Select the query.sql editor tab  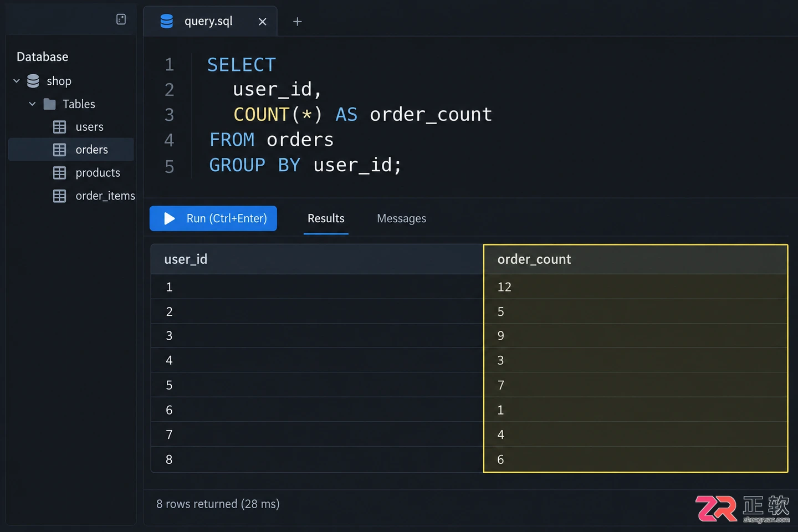click(x=210, y=21)
